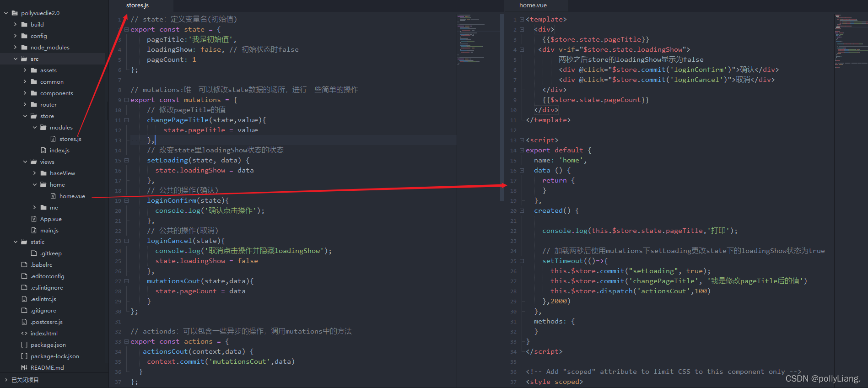The image size is (868, 388).
Task: Click the project root folder icon
Action: coord(15,13)
